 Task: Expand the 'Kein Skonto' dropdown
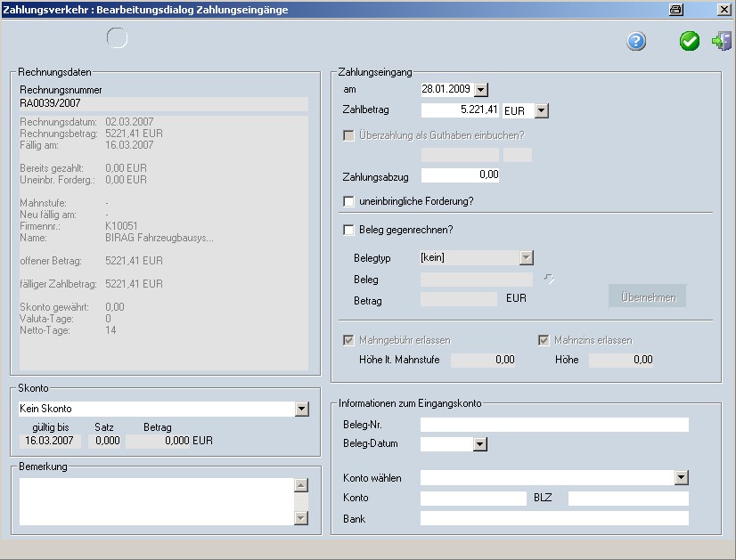301,409
